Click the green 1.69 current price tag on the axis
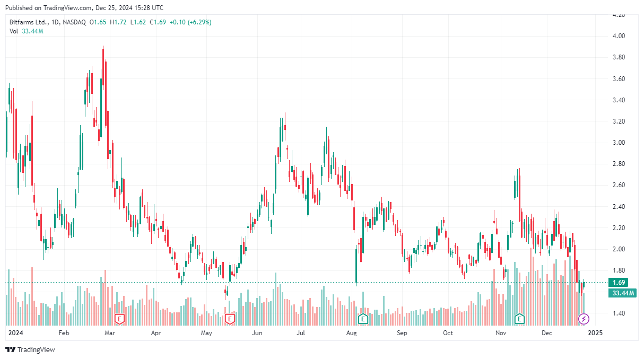644x359 pixels. point(619,283)
